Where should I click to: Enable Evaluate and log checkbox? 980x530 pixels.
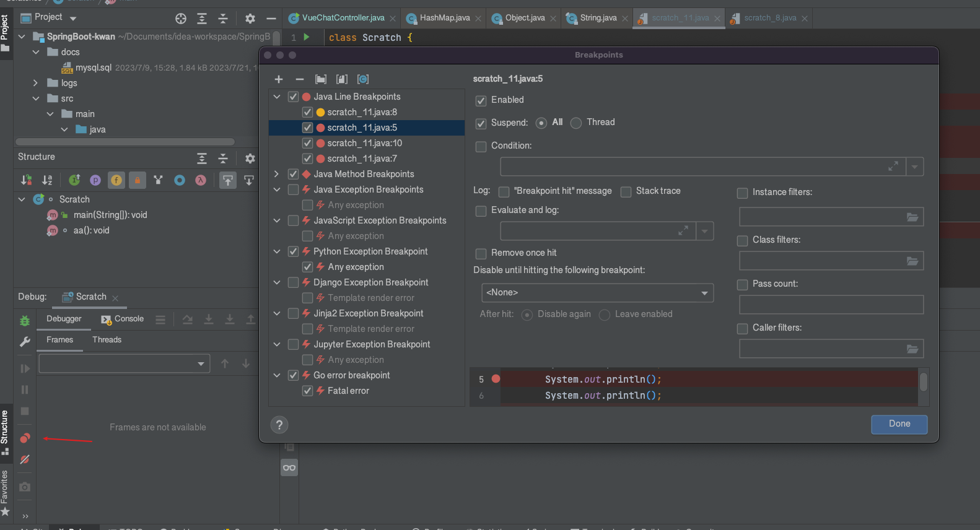click(481, 211)
